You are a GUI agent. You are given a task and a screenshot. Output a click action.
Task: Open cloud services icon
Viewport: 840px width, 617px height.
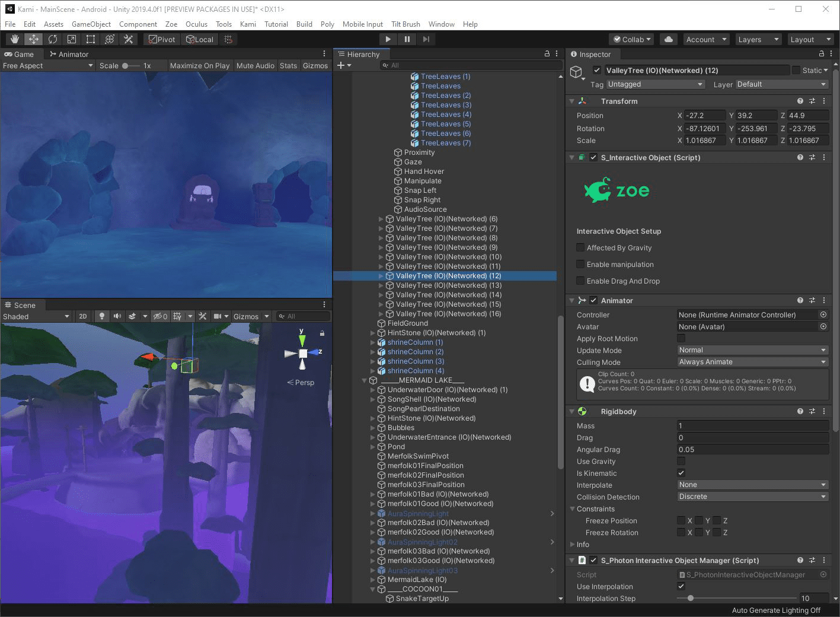tap(668, 39)
